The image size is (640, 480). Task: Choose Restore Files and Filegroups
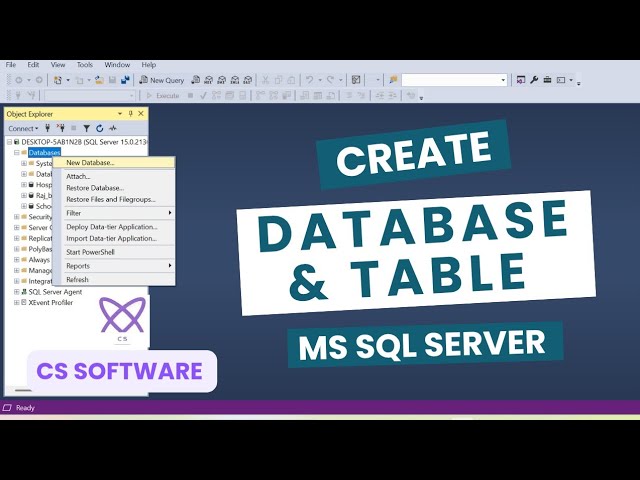tap(114, 199)
